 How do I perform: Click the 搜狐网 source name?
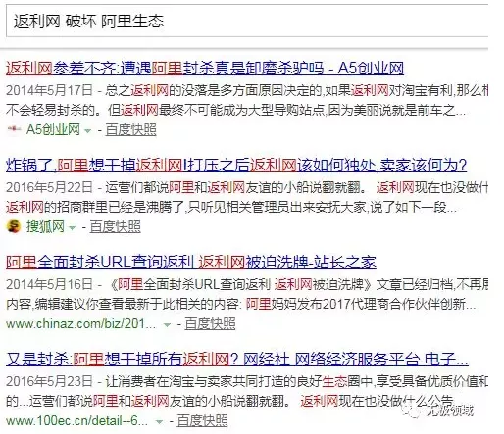coord(45,226)
